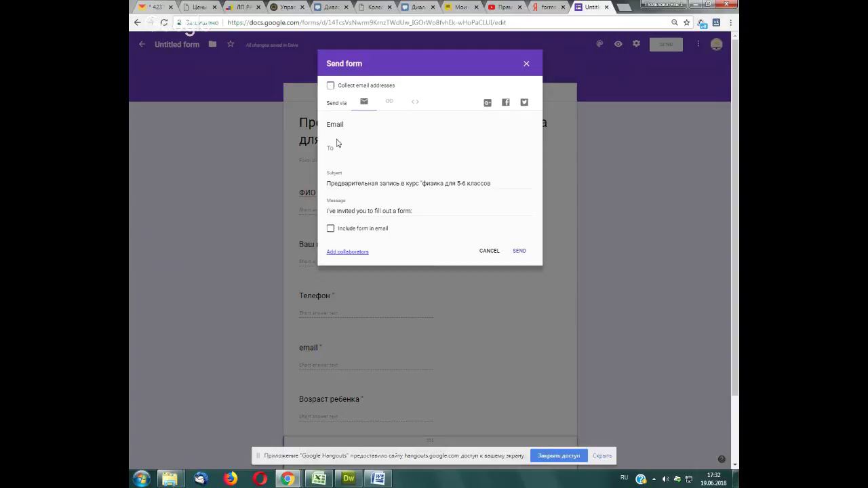
Task: Preview form with the eye icon
Action: click(618, 44)
